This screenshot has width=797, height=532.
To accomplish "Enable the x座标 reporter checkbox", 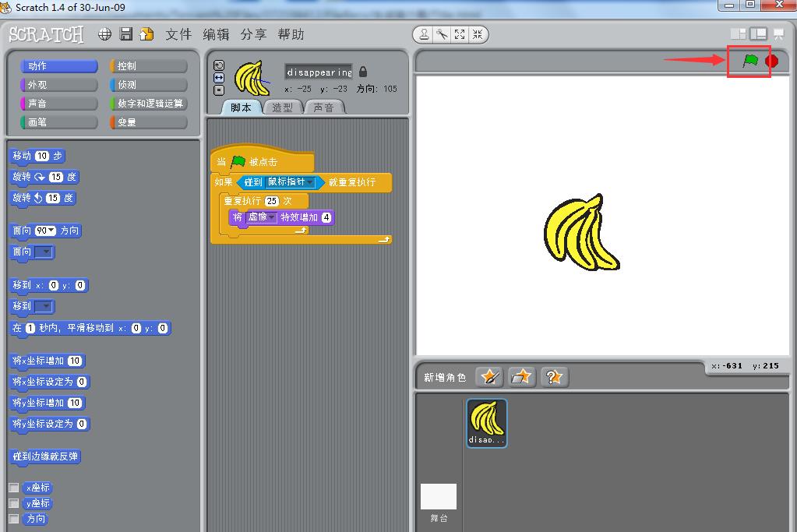I will (x=13, y=488).
